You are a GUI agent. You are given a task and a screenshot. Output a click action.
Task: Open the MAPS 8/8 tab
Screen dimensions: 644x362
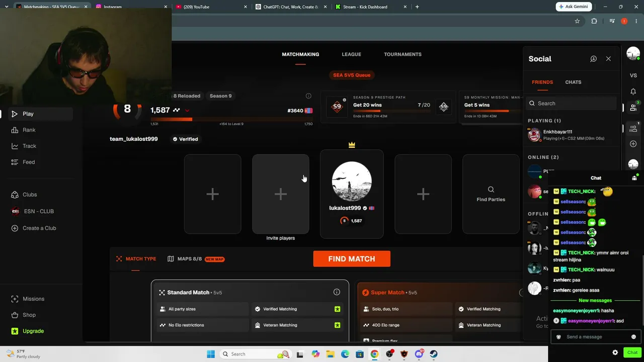click(196, 259)
